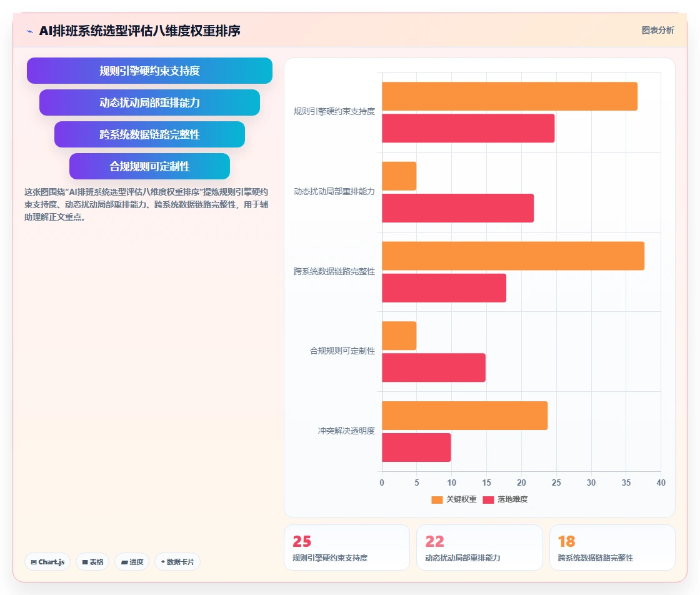Image resolution: width=700 pixels, height=595 pixels.
Task: Select the 动态扰动局部重排能力 gradient pill
Action: tap(149, 102)
